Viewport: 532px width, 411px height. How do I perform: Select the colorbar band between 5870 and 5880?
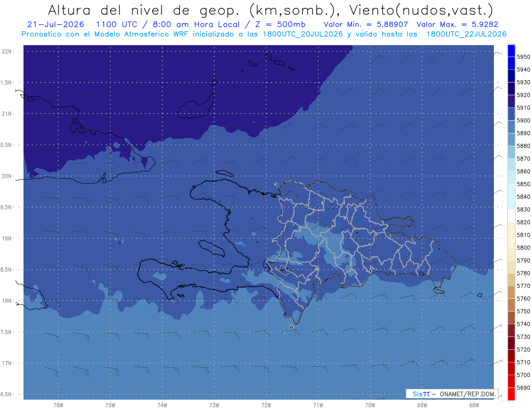(x=511, y=152)
